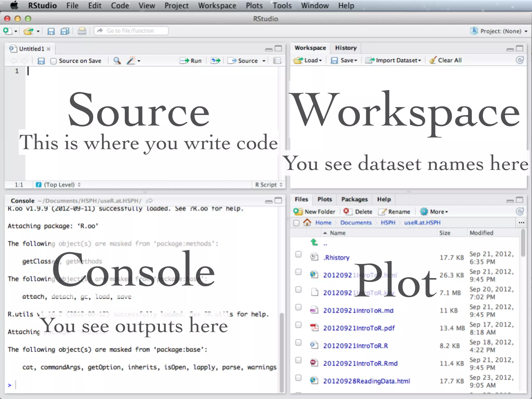Viewport: 532px width, 399px height.
Task: Toggle the select-all checkbox in Files breadcrumb row
Action: (x=296, y=223)
